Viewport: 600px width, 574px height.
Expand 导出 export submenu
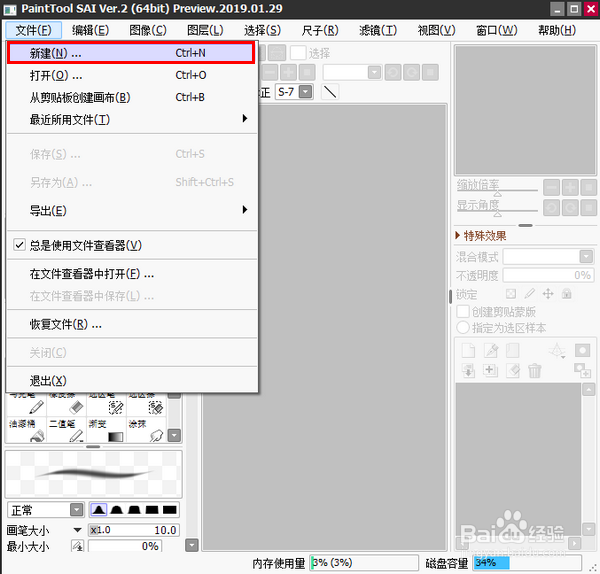pyautogui.click(x=132, y=210)
